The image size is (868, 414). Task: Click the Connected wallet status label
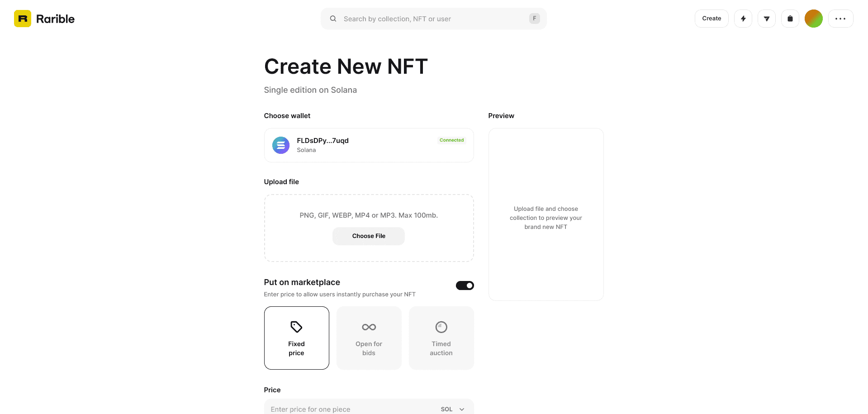pyautogui.click(x=451, y=140)
